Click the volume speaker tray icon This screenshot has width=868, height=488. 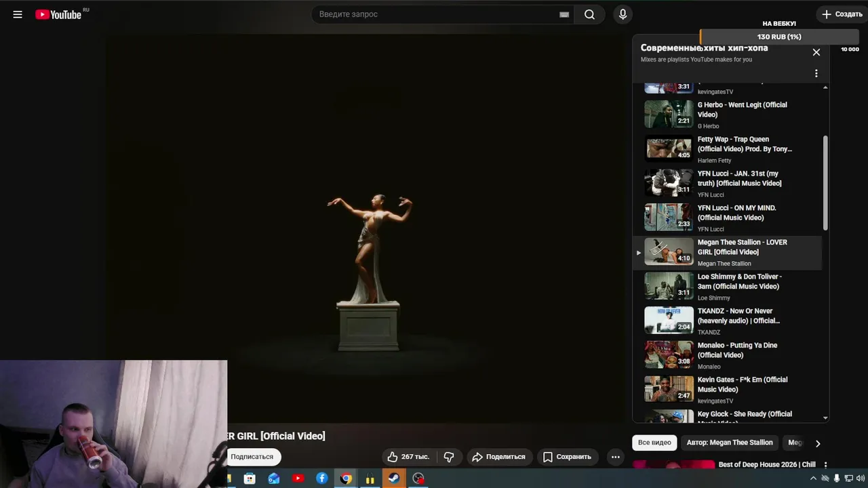click(860, 479)
